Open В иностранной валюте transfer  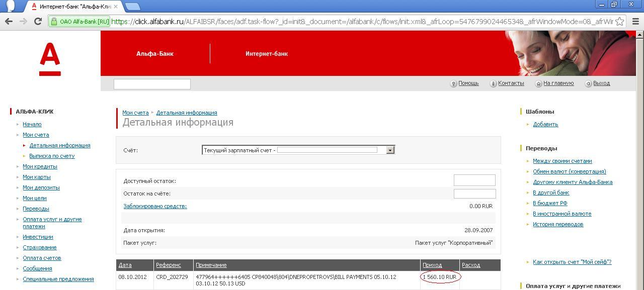pyautogui.click(x=562, y=214)
